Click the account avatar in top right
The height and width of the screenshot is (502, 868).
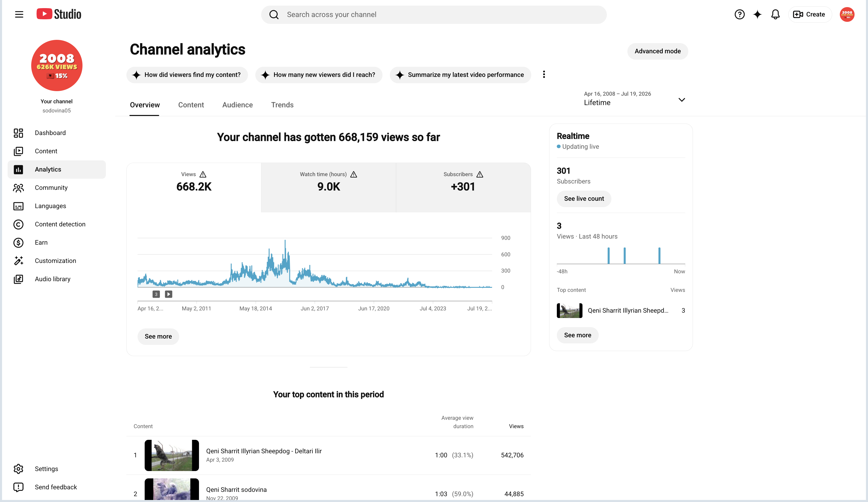pos(847,14)
